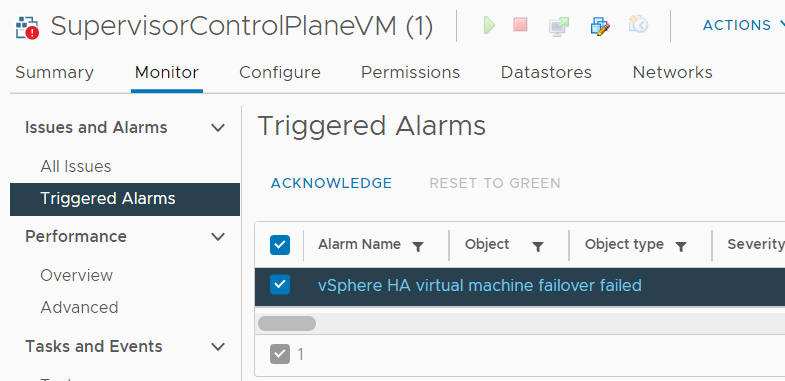
Task: Filter the Object column
Action: [538, 246]
